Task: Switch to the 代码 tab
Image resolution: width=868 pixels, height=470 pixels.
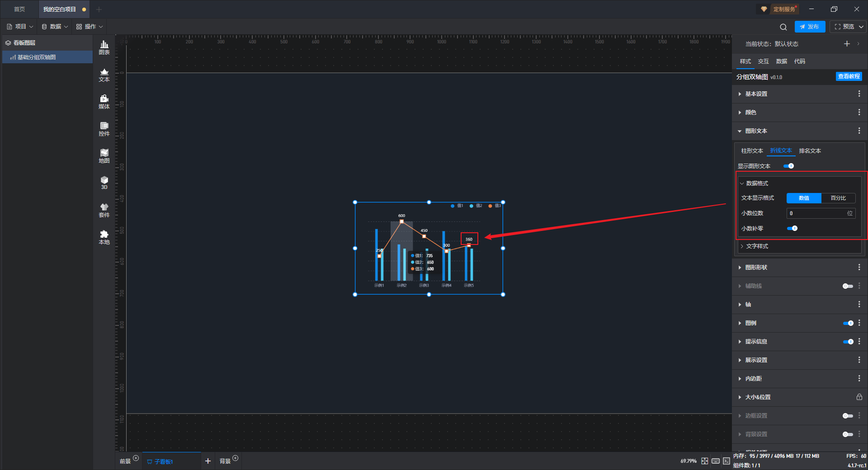Action: coord(799,61)
